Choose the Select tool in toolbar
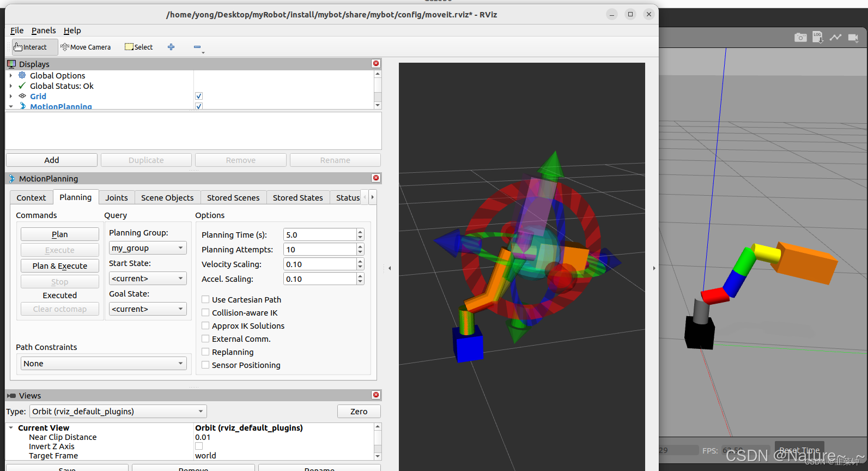The width and height of the screenshot is (868, 471). click(x=138, y=47)
